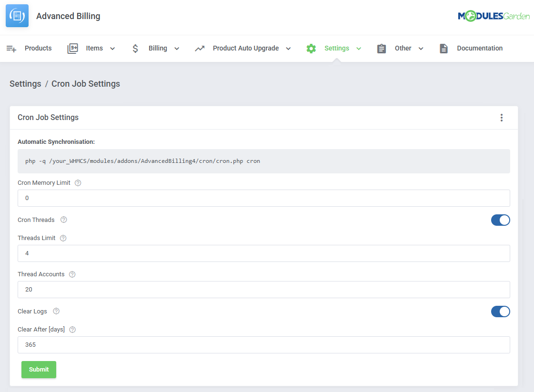Click the Product Auto Upgrade trend icon
Image resolution: width=534 pixels, height=392 pixels.
point(200,49)
